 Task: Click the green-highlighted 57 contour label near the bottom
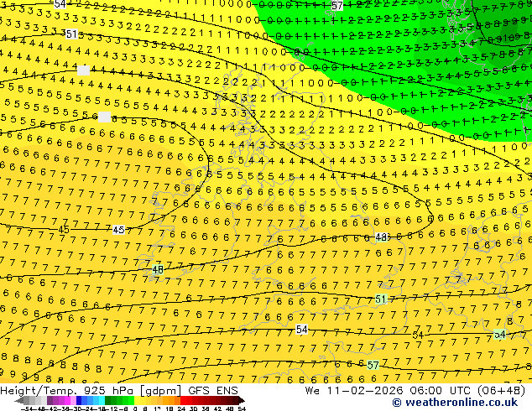click(x=373, y=365)
